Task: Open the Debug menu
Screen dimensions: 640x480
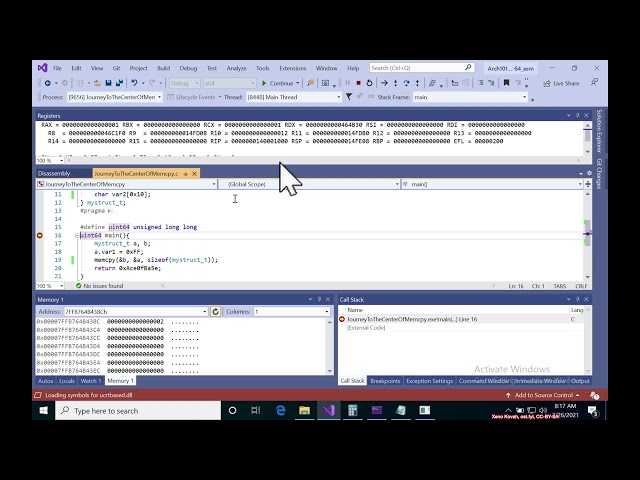Action: 188,68
